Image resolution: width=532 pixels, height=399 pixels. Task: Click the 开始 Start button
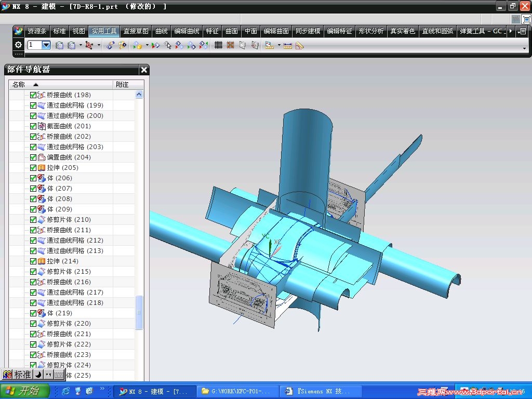[25, 391]
